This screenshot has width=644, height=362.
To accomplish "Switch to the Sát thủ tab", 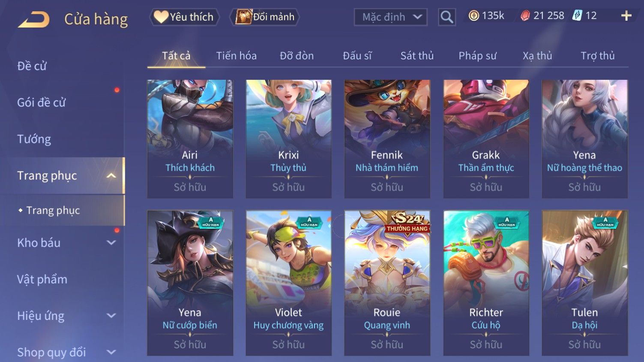I will coord(417,56).
